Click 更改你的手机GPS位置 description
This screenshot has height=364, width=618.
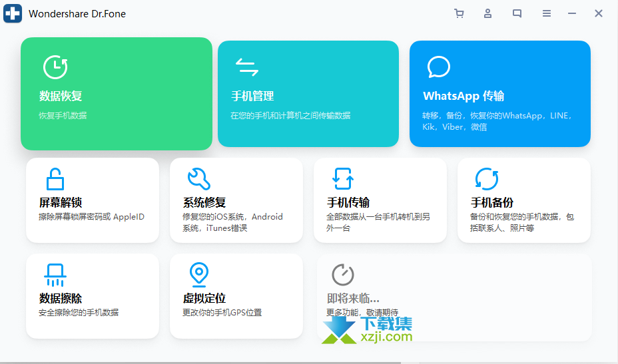pyautogui.click(x=222, y=312)
